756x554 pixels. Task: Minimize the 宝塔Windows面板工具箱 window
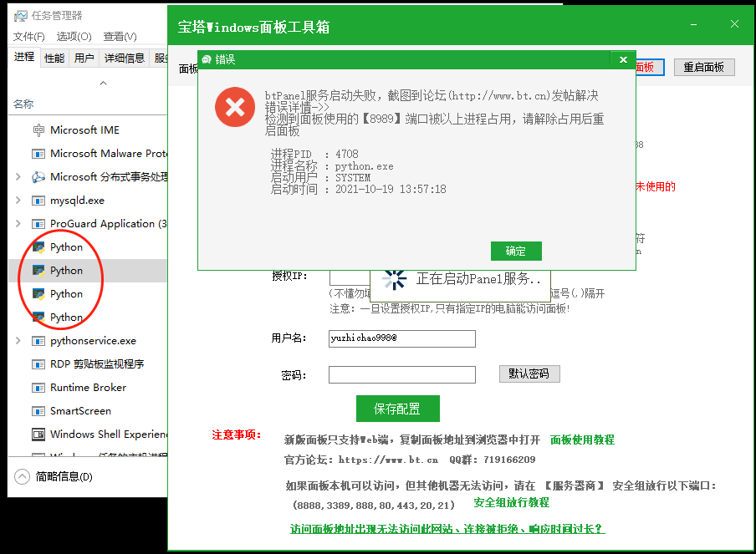click(694, 24)
